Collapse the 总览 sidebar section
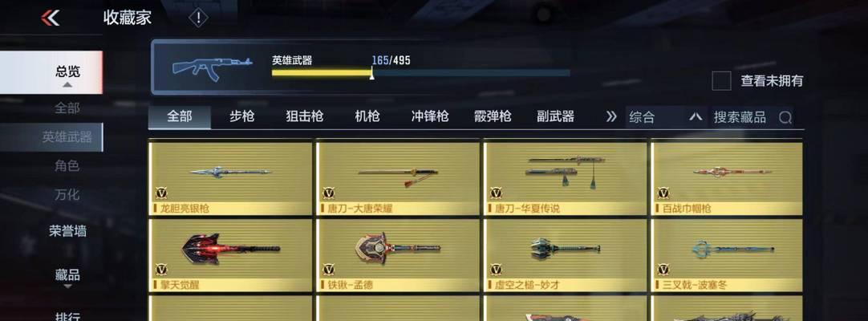 point(67,72)
